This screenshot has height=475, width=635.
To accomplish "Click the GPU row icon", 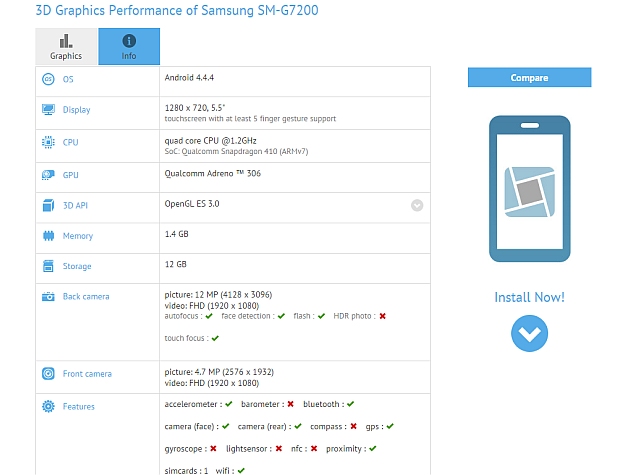I will [48, 174].
